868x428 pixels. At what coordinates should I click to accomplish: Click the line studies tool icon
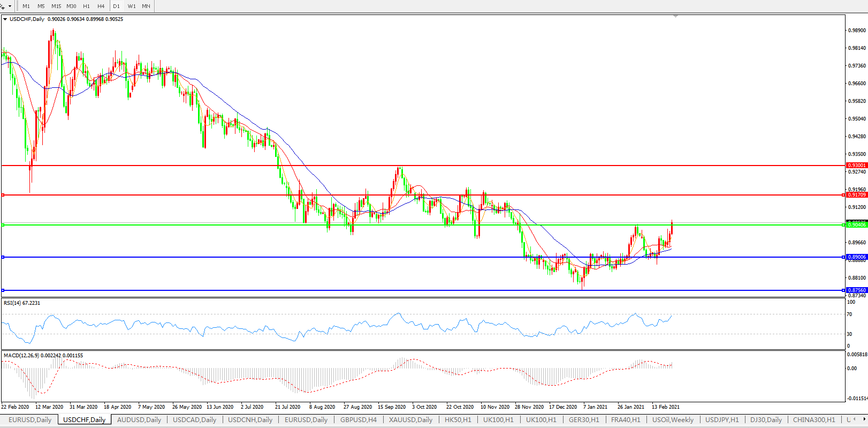point(3,6)
